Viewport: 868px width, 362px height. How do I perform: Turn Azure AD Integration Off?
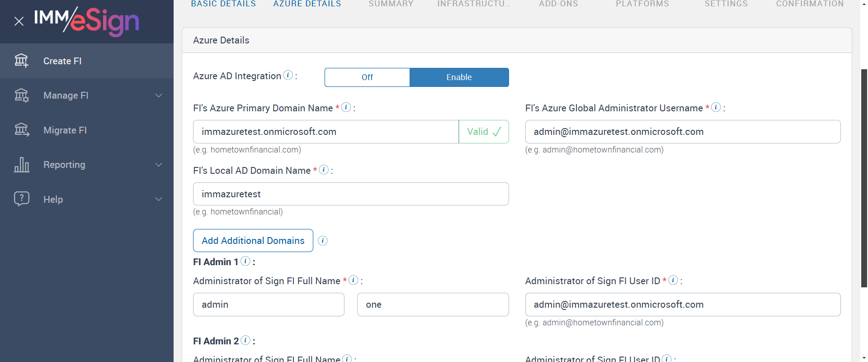click(x=367, y=77)
